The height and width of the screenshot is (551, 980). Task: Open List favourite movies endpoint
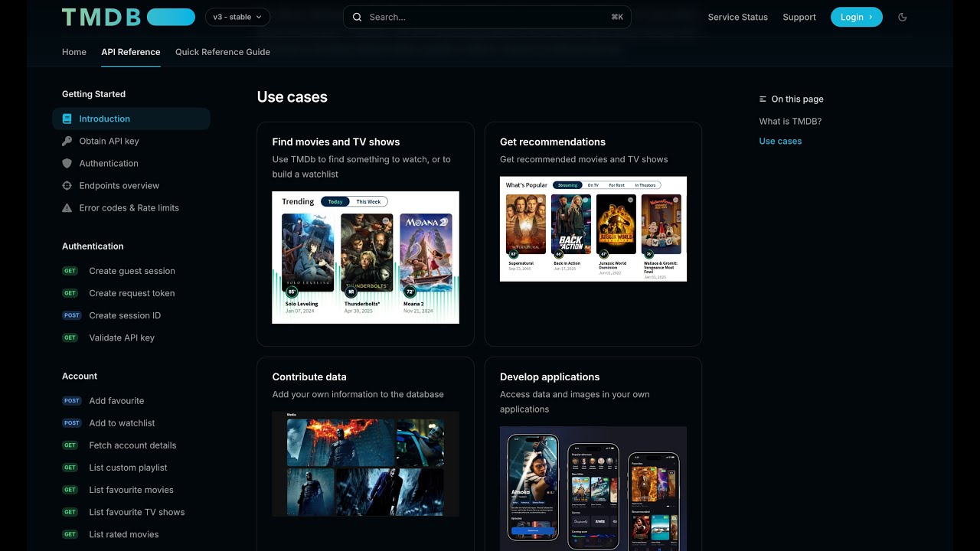pyautogui.click(x=132, y=490)
